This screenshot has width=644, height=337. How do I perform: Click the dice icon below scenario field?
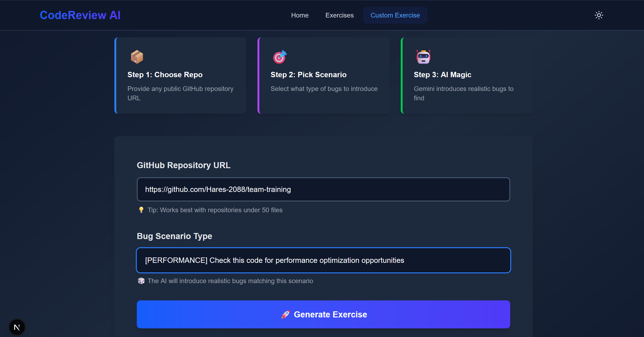click(x=141, y=281)
